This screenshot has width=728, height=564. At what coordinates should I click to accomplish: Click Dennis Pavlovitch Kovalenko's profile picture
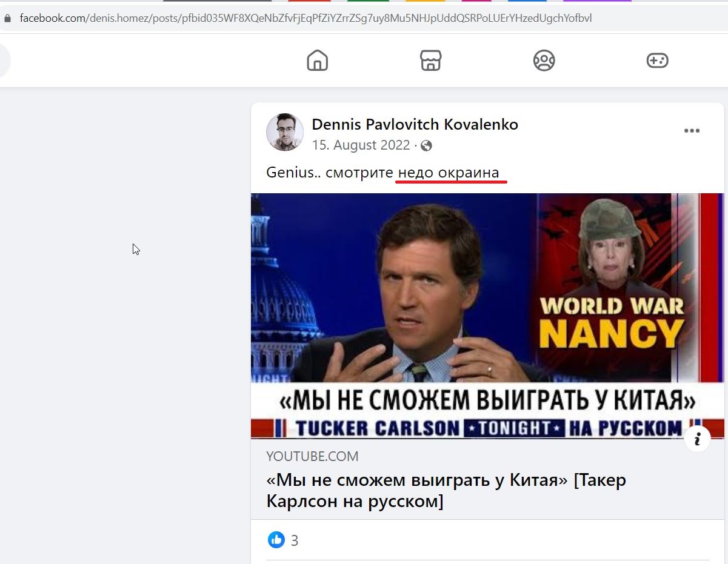pyautogui.click(x=285, y=132)
